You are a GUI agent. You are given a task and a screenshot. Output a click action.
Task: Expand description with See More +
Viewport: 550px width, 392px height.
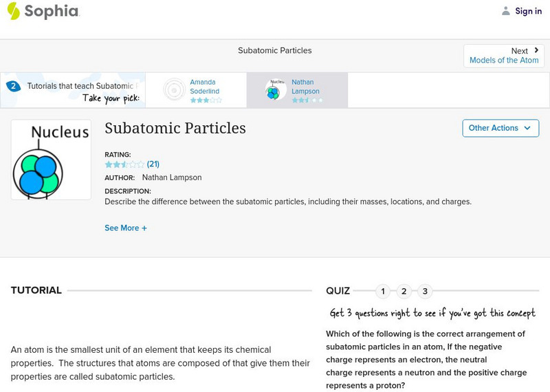126,228
